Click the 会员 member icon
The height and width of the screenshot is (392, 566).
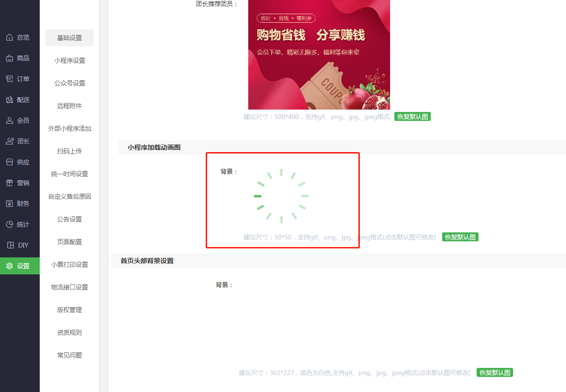coord(10,120)
